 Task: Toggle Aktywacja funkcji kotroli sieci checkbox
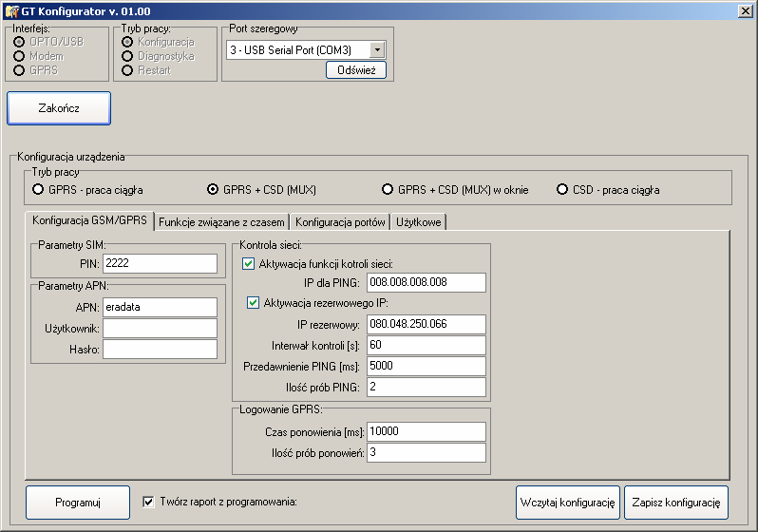[249, 264]
